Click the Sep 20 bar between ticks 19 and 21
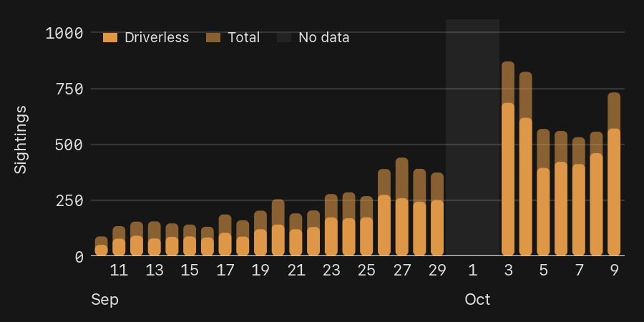Viewport: 644px width, 322px height. [278, 228]
